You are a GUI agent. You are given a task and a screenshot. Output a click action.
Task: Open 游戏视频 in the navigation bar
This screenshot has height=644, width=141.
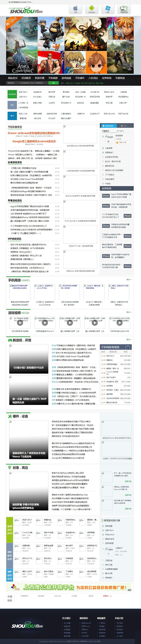point(66,78)
